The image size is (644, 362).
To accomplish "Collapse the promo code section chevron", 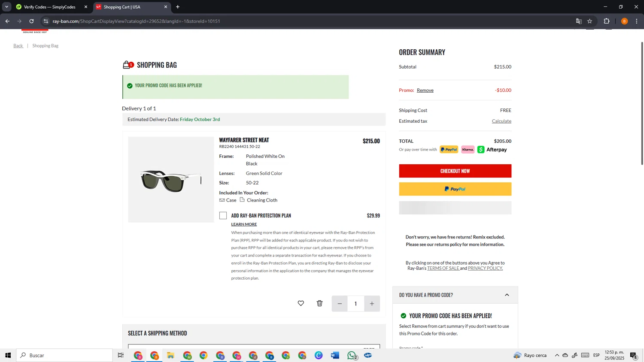I will (507, 295).
